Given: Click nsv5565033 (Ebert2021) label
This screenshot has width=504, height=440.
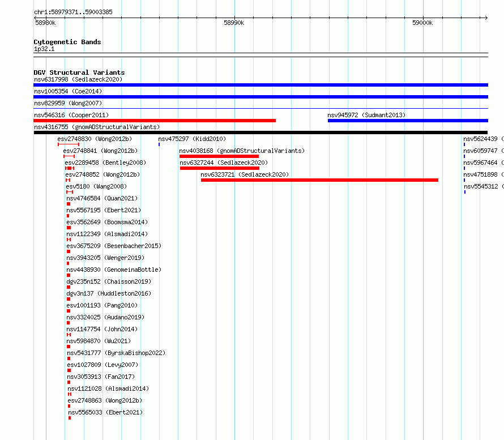Looking at the screenshot, I should coord(105,412).
